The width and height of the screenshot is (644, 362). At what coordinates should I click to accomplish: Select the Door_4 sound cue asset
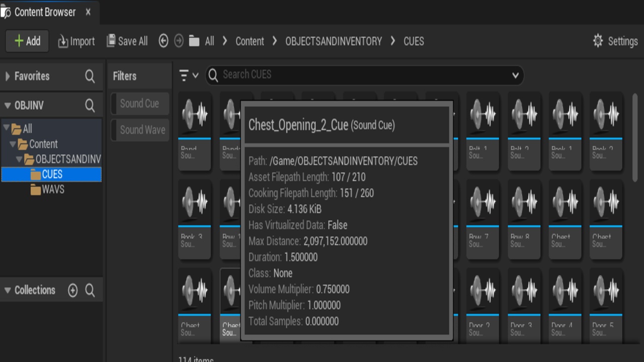(565, 306)
